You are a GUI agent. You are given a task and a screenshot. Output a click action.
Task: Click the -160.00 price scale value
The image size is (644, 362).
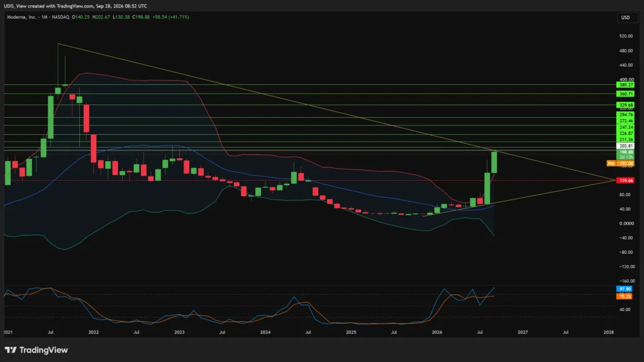pos(626,281)
